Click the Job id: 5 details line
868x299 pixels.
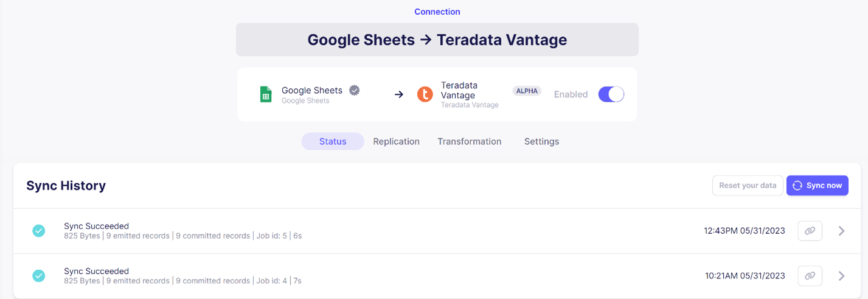pyautogui.click(x=182, y=236)
